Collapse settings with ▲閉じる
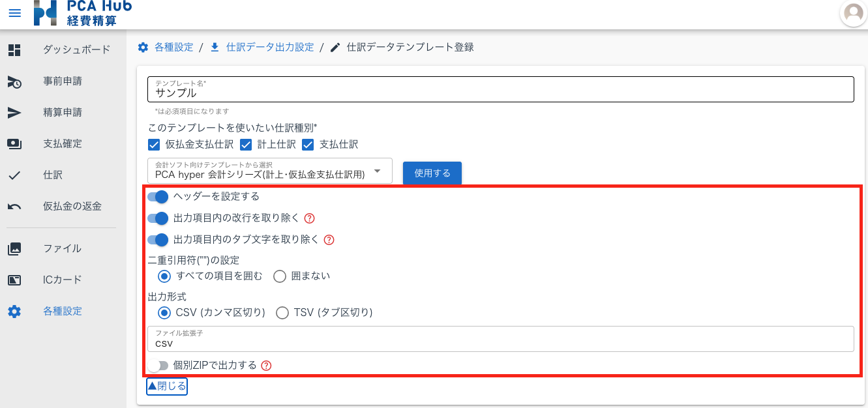The width and height of the screenshot is (868, 408). pyautogui.click(x=167, y=386)
